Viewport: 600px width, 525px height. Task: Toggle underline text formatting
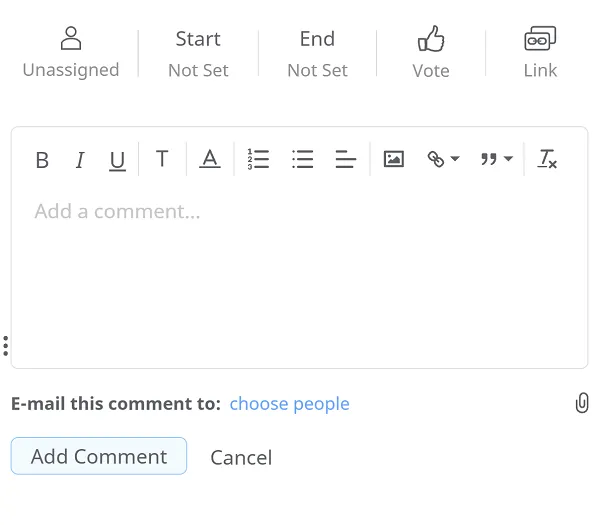118,160
